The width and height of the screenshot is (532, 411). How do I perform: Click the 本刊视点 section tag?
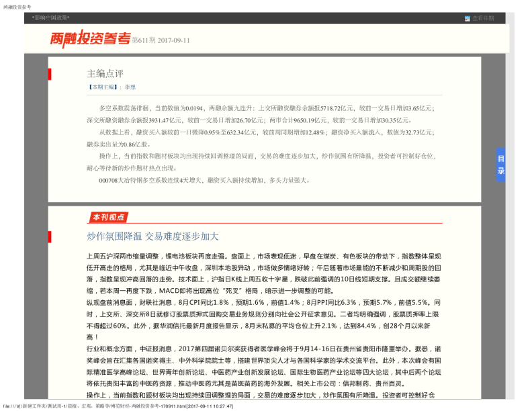pos(108,217)
